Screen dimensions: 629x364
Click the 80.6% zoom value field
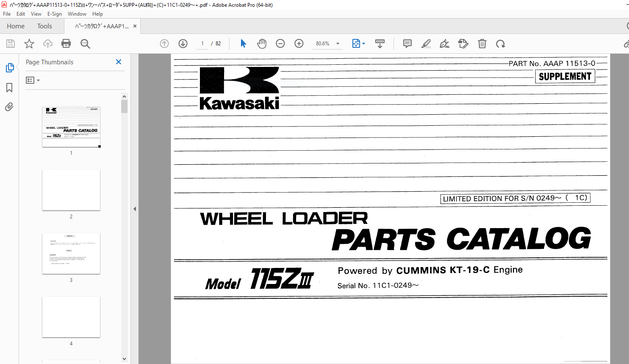(323, 44)
